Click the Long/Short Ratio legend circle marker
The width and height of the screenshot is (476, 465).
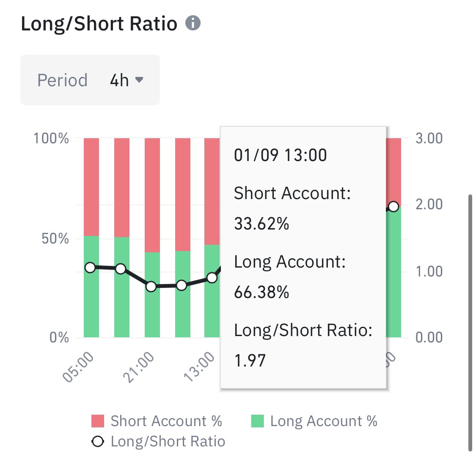click(x=98, y=441)
